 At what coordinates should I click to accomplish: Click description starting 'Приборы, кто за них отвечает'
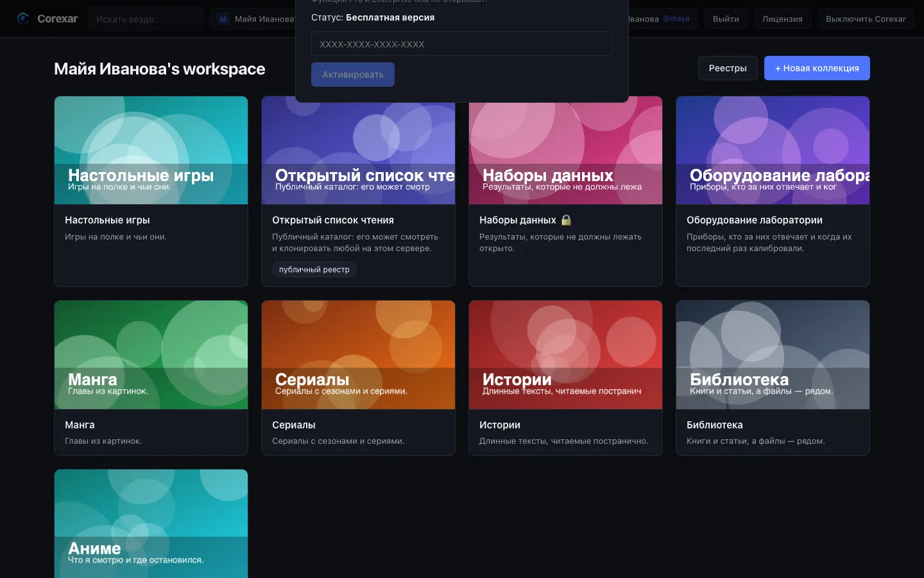point(769,243)
